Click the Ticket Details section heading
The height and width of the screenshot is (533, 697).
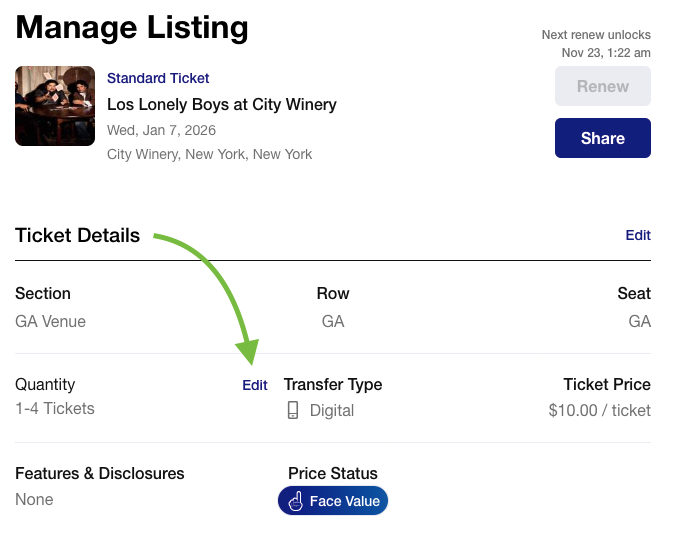[77, 235]
